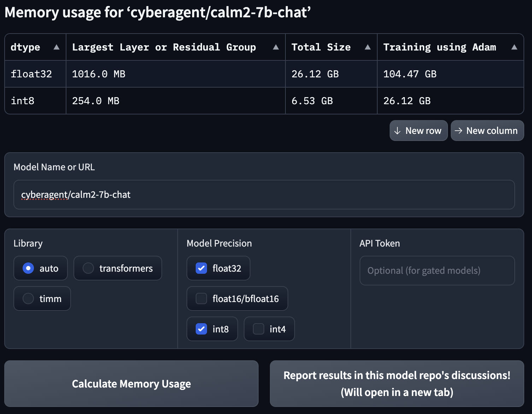Select the 254.0 MB cell

tap(176, 101)
